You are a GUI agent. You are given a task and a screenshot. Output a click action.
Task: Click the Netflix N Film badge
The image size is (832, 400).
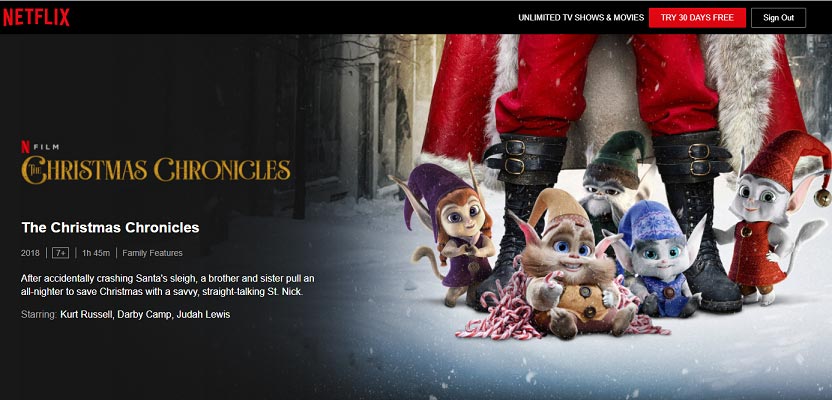pyautogui.click(x=40, y=147)
